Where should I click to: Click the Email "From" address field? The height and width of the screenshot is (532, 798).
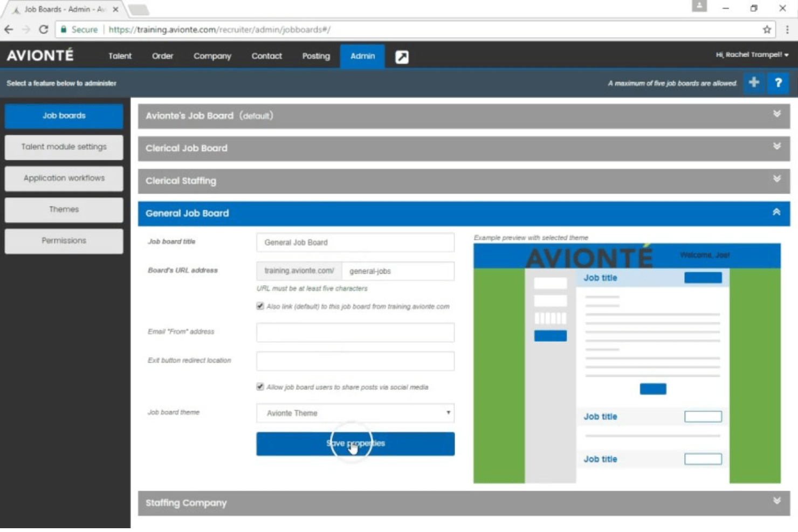tap(355, 332)
